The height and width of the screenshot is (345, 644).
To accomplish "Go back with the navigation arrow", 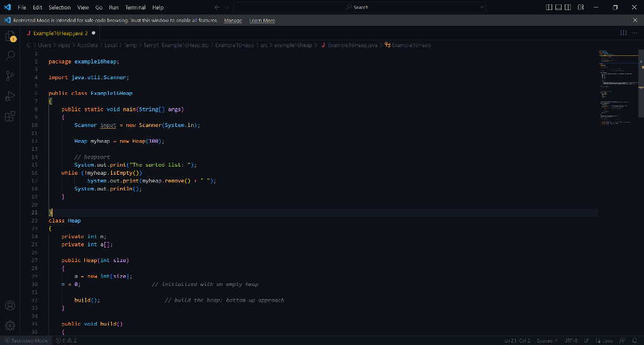I will click(x=217, y=8).
